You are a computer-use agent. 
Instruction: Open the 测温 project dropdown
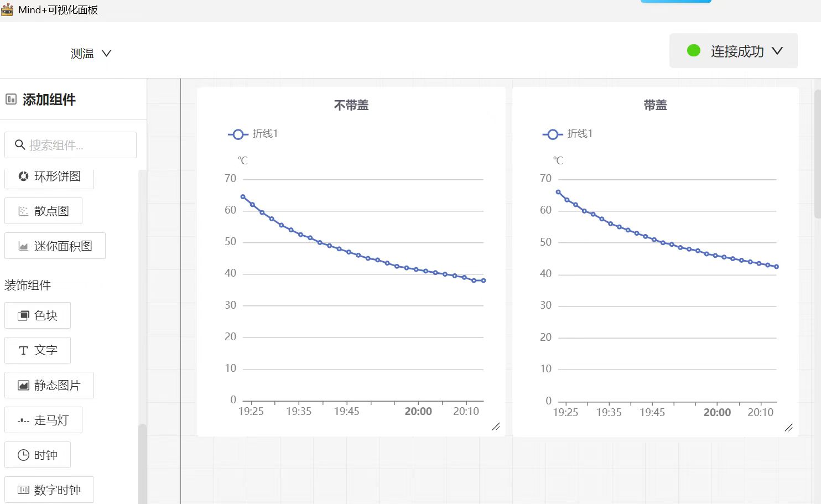(91, 54)
